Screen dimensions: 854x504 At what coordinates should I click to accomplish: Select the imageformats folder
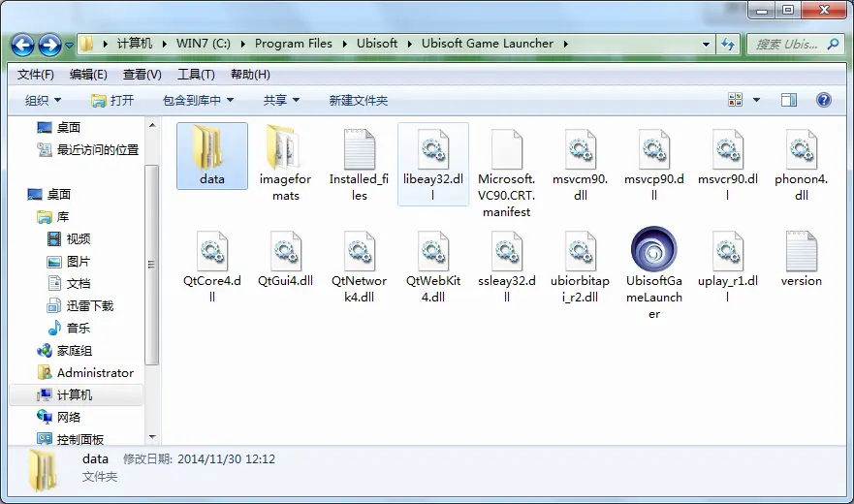pos(285,163)
